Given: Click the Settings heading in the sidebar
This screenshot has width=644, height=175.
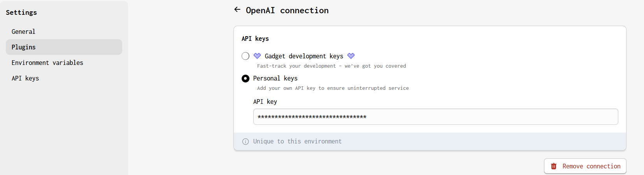Looking at the screenshot, I should click(21, 12).
